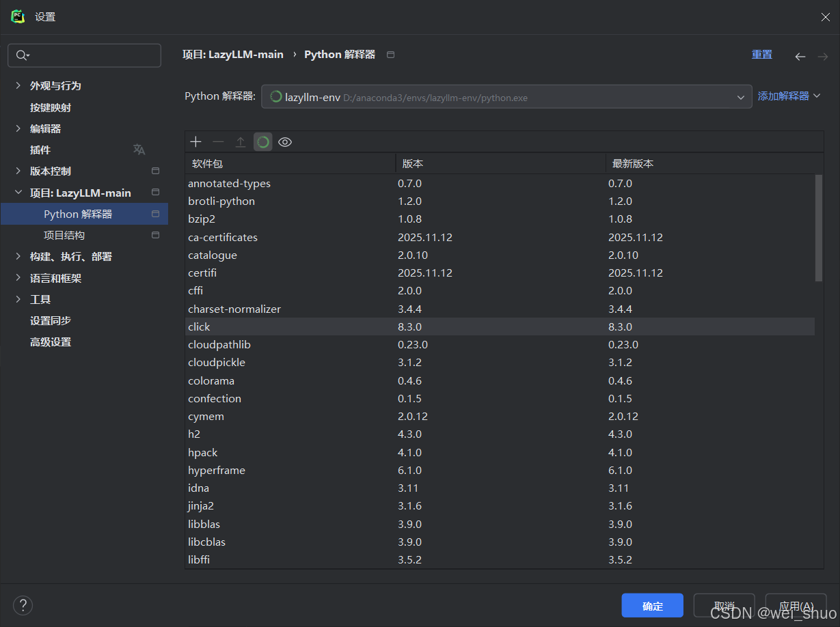Screen dimensions: 840x627
Task: Select the libcblas package row
Action: (500, 542)
